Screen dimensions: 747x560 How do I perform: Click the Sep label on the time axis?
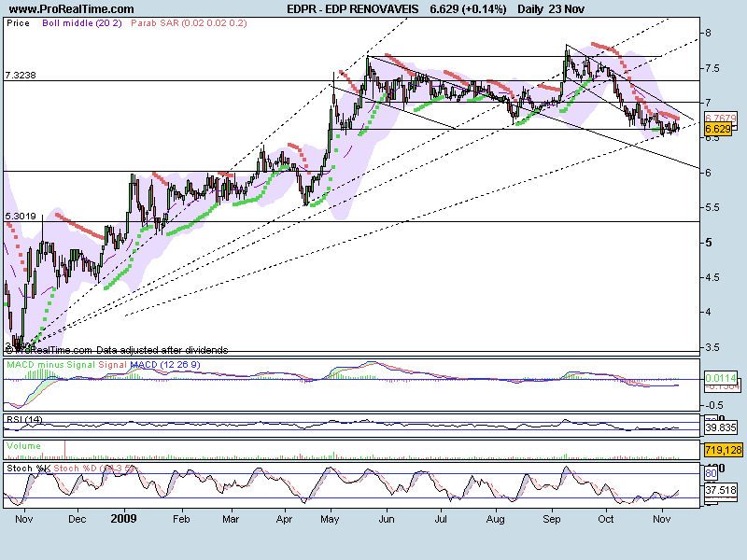click(x=552, y=519)
